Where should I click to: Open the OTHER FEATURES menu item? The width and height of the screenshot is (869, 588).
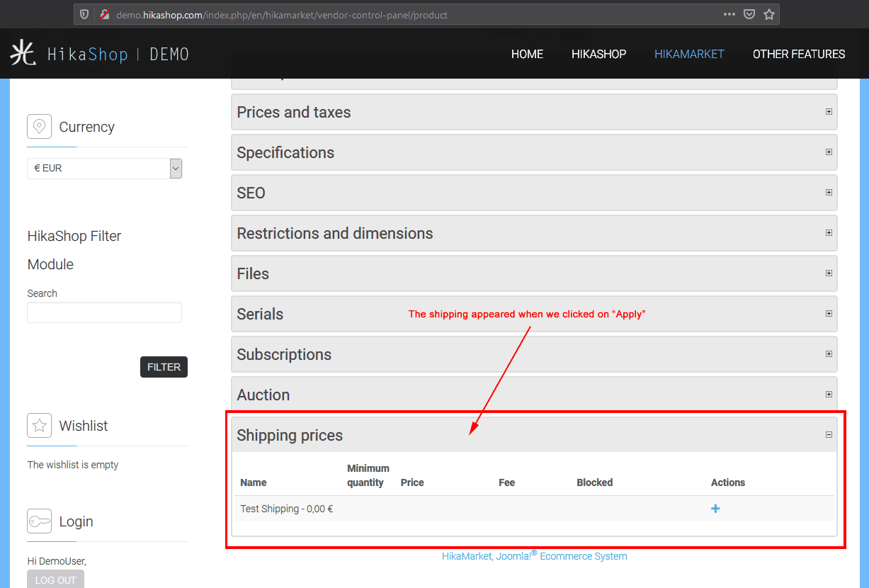799,54
